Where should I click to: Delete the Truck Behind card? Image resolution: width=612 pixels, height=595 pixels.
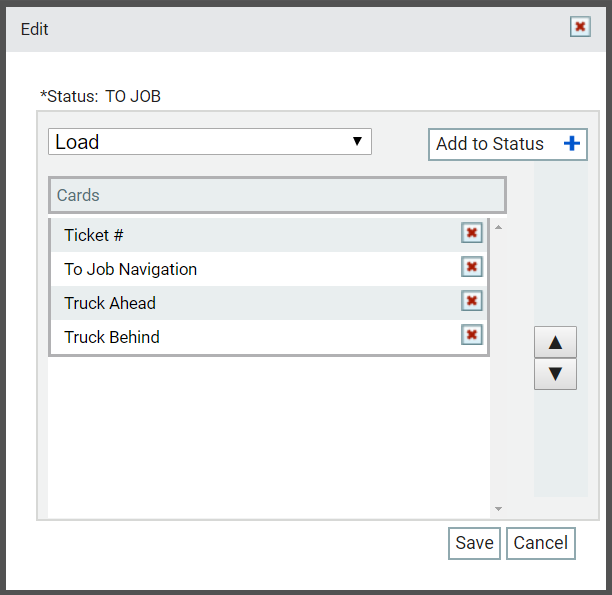tap(471, 335)
